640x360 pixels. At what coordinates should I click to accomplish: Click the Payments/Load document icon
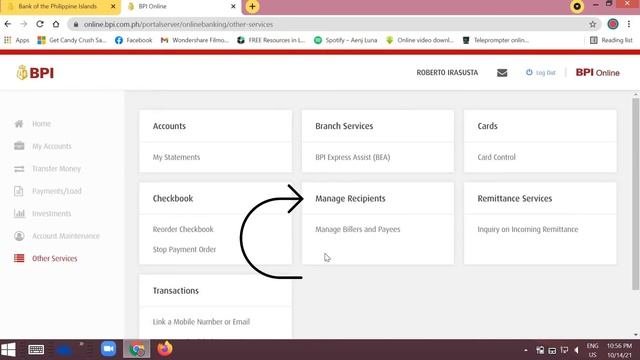[19, 191]
